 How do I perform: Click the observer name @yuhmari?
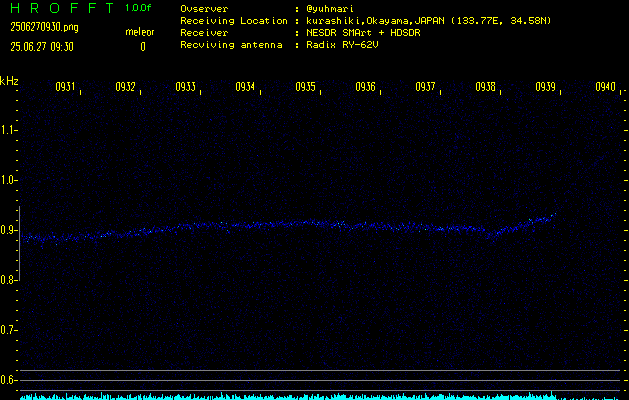(x=330, y=9)
